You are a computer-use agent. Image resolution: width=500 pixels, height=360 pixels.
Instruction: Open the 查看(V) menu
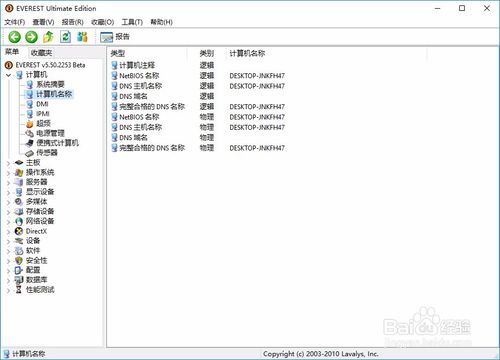[x=43, y=22]
